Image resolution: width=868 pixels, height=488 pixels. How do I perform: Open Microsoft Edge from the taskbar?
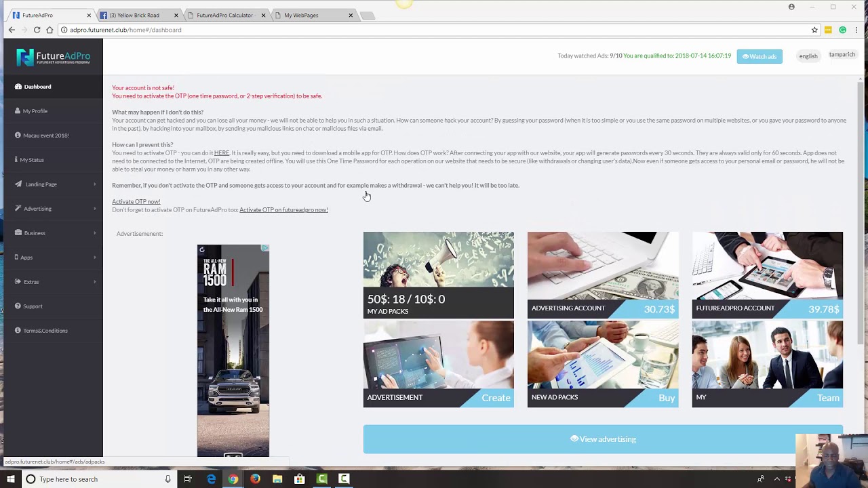(x=211, y=479)
